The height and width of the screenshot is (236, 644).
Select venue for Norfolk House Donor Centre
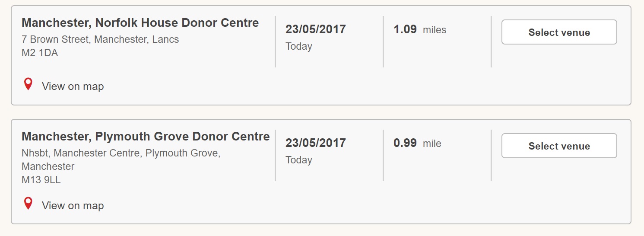click(559, 32)
